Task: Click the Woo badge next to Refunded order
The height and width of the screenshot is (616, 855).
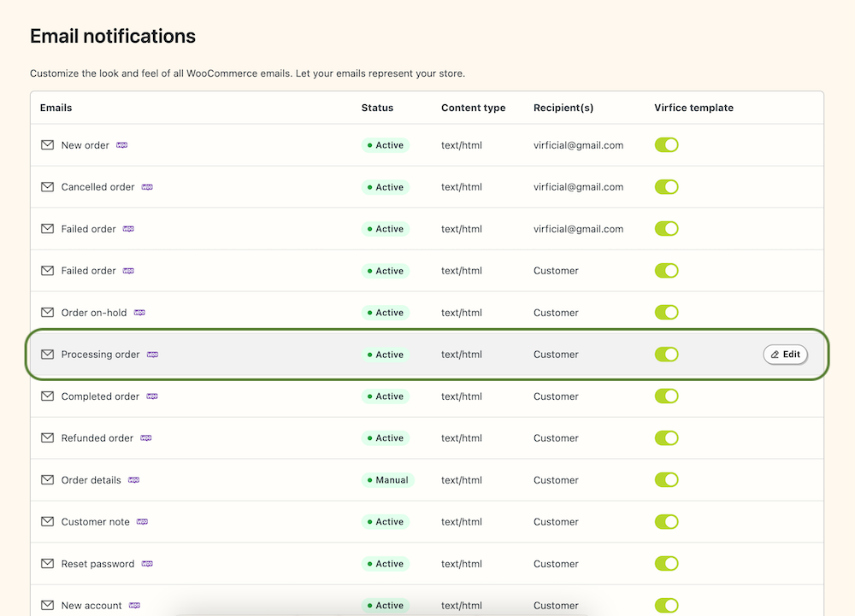Action: point(146,438)
